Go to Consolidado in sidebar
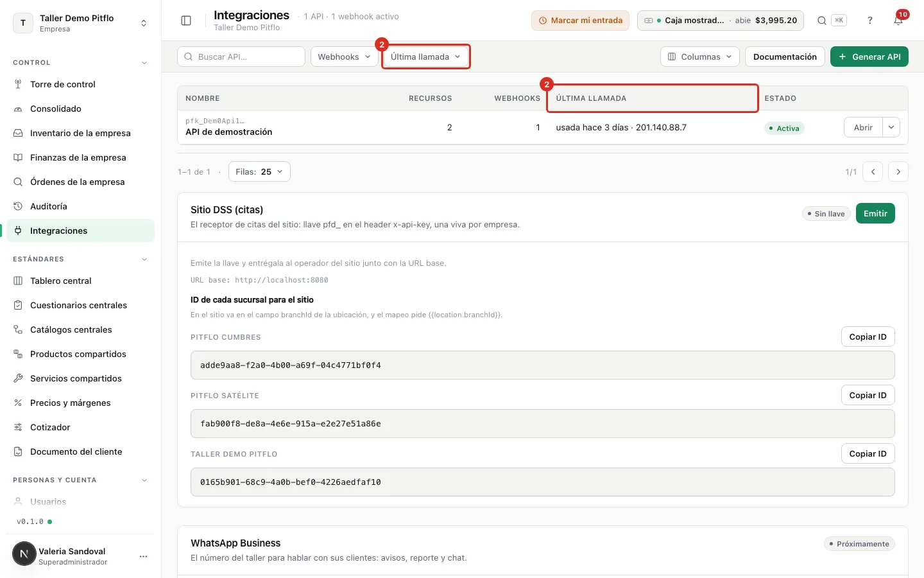The height and width of the screenshot is (578, 924). point(80,109)
